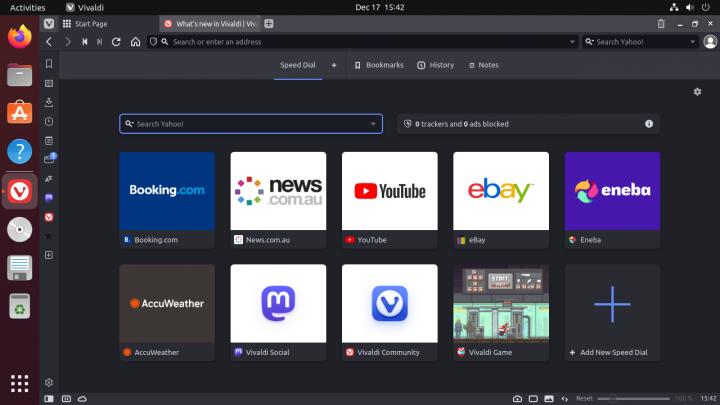The height and width of the screenshot is (405, 720).
Task: Expand the Speed Dial Yahoo search dropdown
Action: coord(373,124)
